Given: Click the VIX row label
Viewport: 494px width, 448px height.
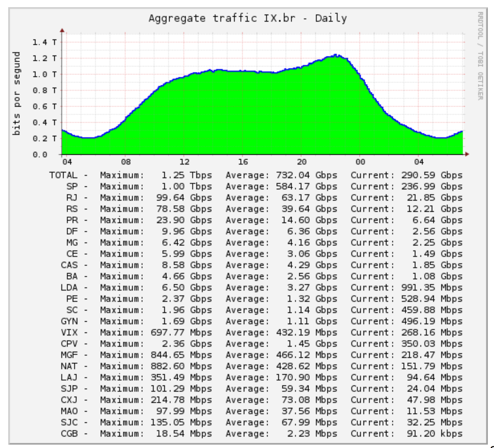Looking at the screenshot, I should coord(69,333).
